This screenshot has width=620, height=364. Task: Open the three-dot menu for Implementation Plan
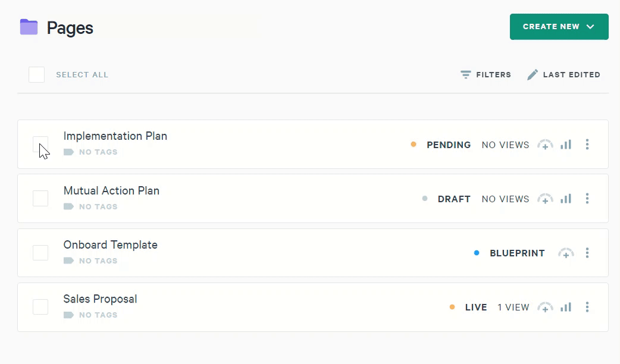tap(587, 145)
